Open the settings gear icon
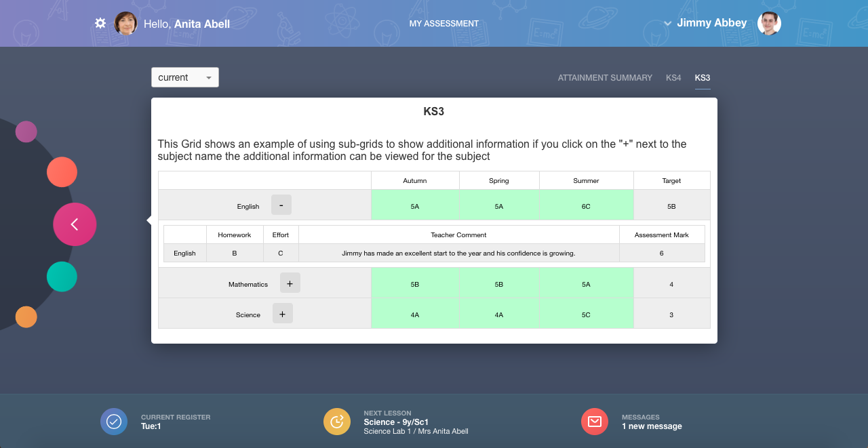 (100, 23)
